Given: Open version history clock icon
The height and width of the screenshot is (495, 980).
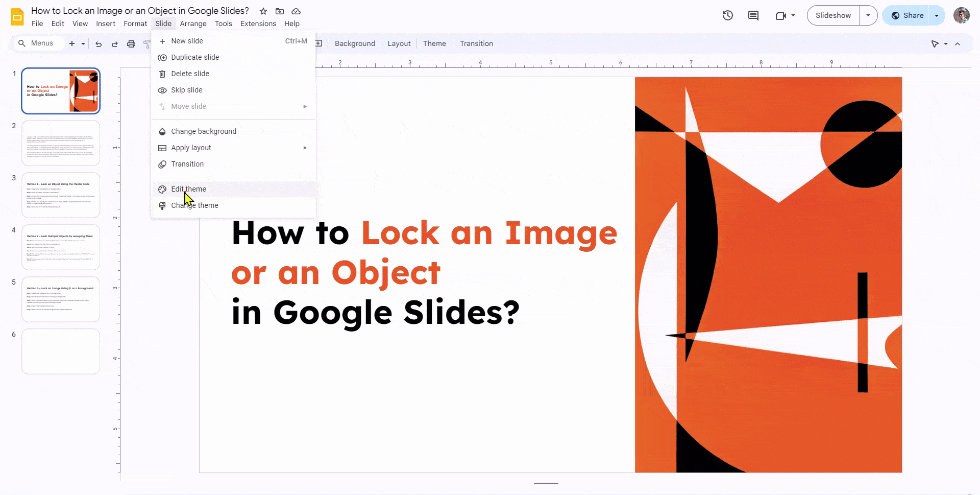Looking at the screenshot, I should (727, 15).
